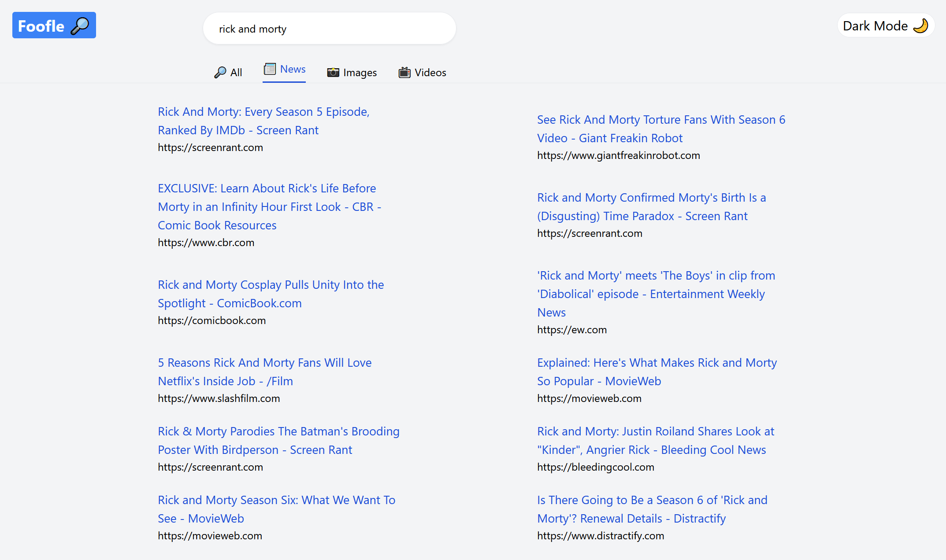946x560 pixels.
Task: Open Justin Roiland Bleeding Cool News article
Action: coord(655,440)
